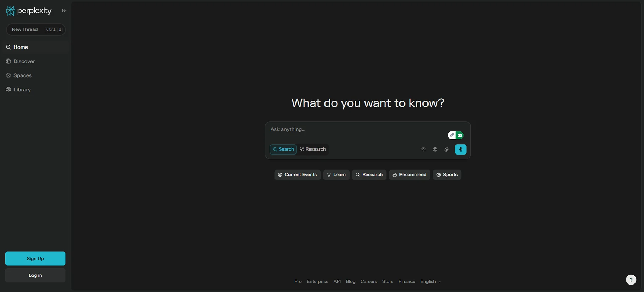Viewport: 644px width, 292px height.
Task: Open the Enterprise footer link
Action: (317, 282)
